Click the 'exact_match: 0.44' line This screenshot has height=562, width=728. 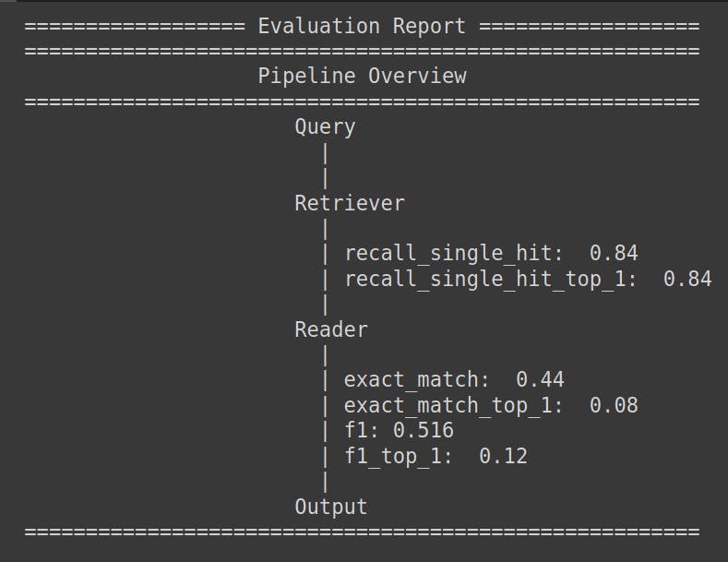[454, 380]
